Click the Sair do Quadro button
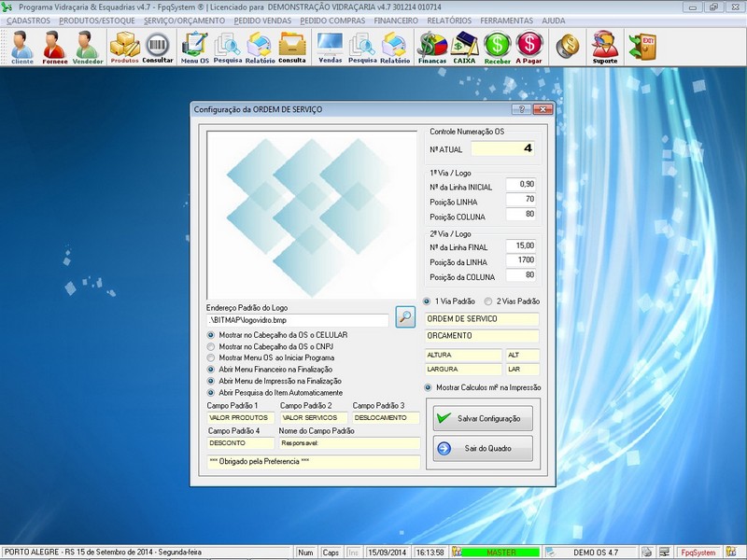The image size is (747, 560). 483,449
